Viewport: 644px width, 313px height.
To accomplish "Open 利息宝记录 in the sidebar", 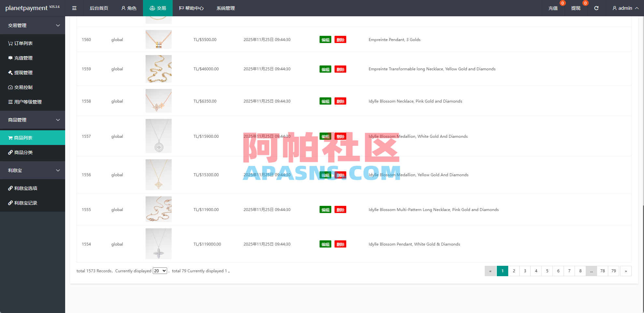I will click(33, 203).
